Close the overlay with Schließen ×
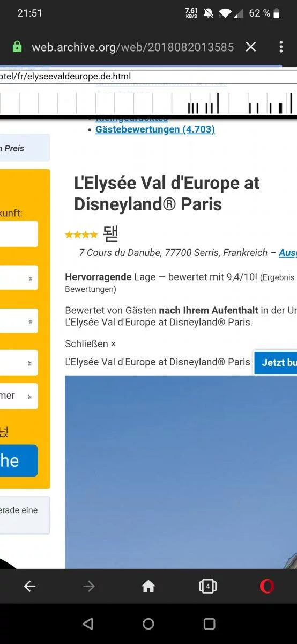 point(91,343)
